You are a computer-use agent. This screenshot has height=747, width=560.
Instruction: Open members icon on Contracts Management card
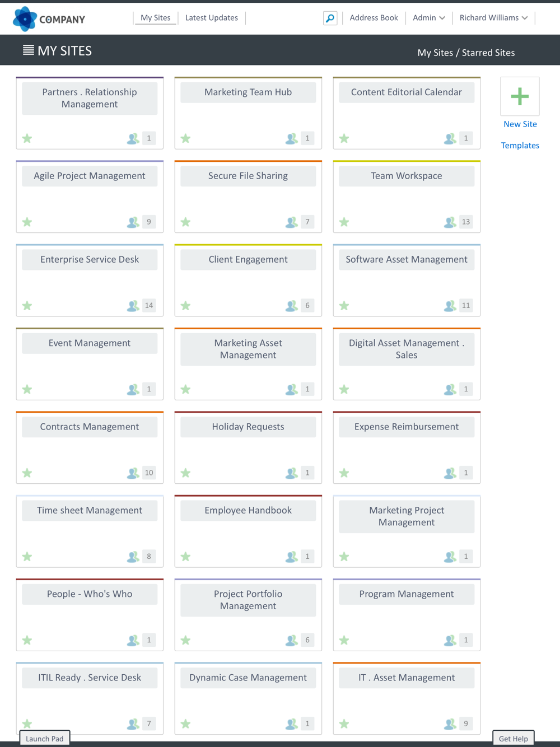tap(133, 473)
